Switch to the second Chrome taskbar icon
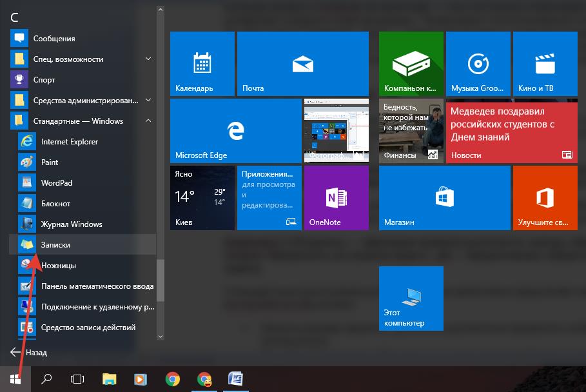The image size is (586, 392). point(204,379)
